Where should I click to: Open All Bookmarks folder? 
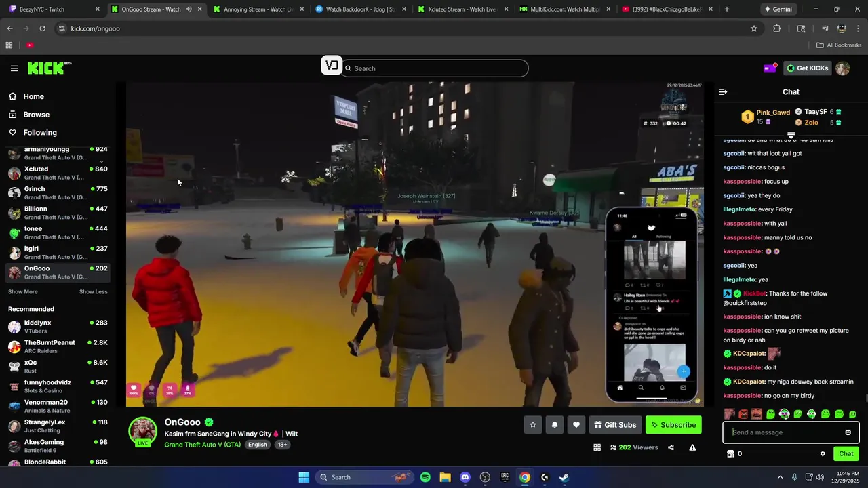[839, 45]
